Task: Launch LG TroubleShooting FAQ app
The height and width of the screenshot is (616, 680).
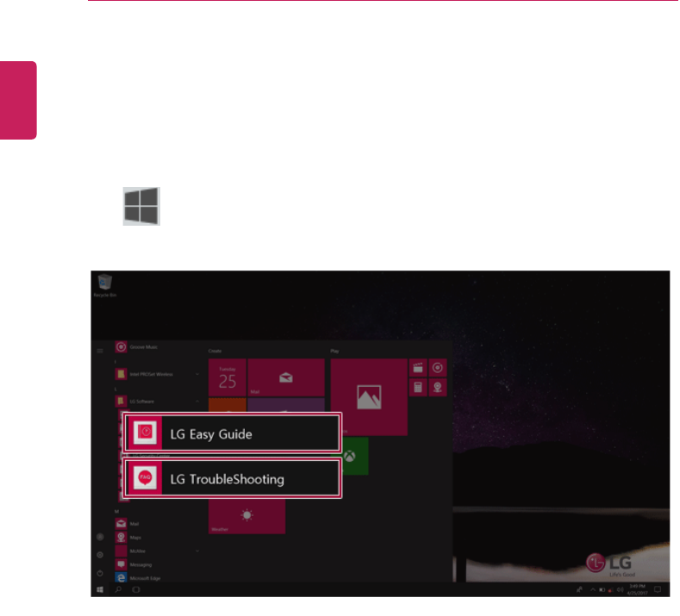Action: pos(232,478)
